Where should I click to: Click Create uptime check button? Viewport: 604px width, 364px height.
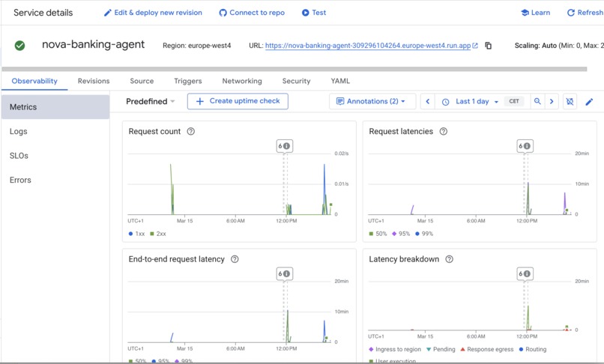pyautogui.click(x=238, y=101)
